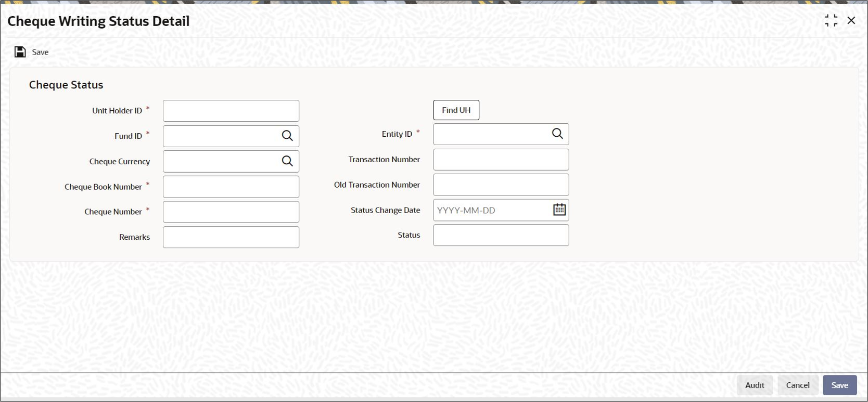Click the Audit button
Viewport: 868px width, 402px height.
pos(755,385)
